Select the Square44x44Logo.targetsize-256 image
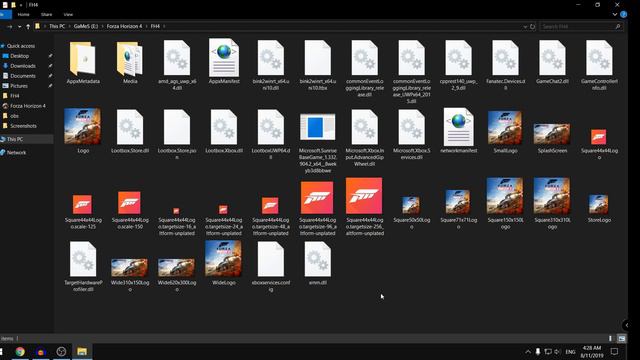The width and height of the screenshot is (640, 360). [364, 206]
